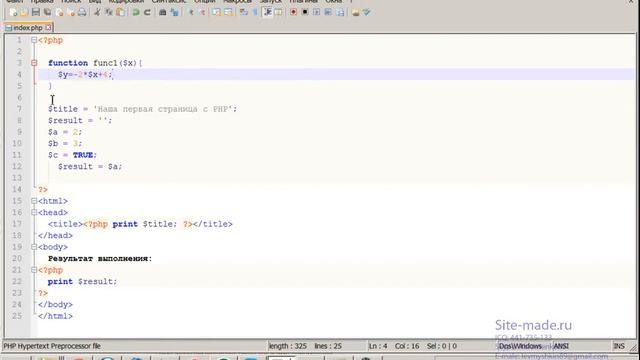Open the Поиск menu
The width and height of the screenshot is (640, 360).
pyautogui.click(x=71, y=2)
